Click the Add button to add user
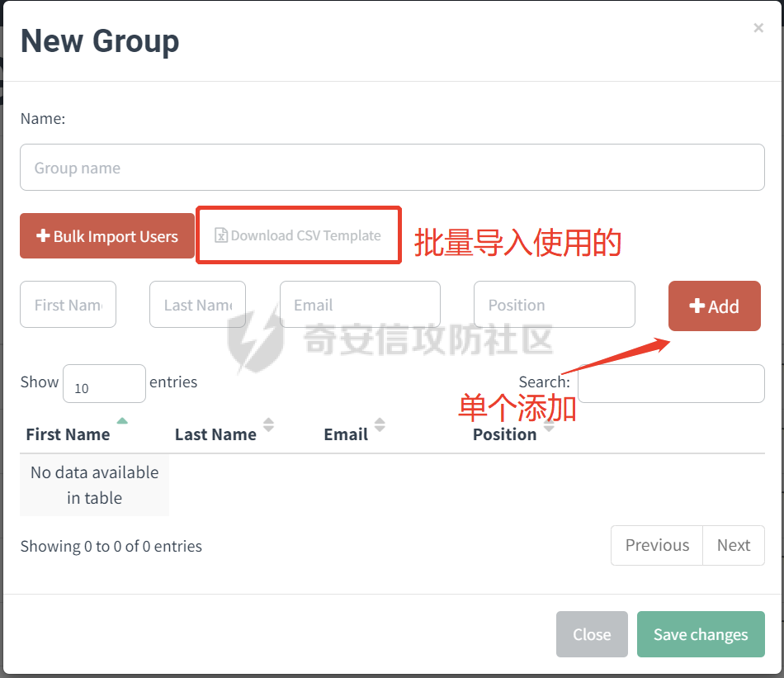The height and width of the screenshot is (678, 784). click(714, 306)
